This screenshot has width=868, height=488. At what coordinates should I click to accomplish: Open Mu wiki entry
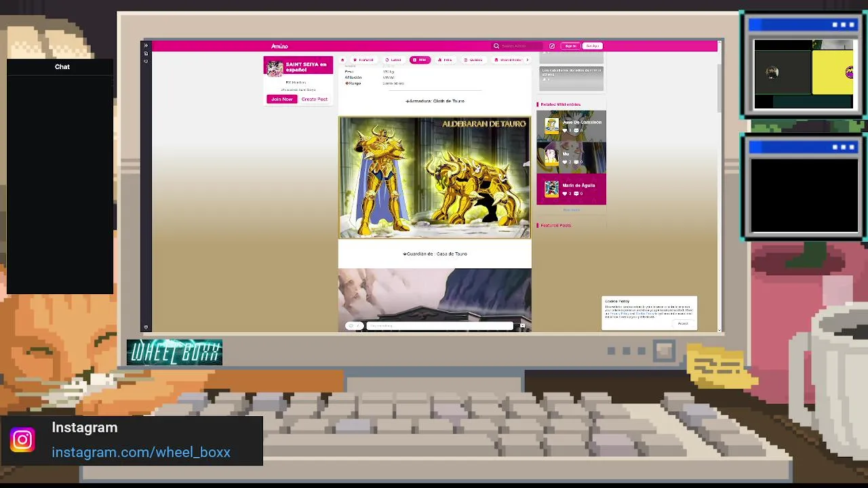571,157
